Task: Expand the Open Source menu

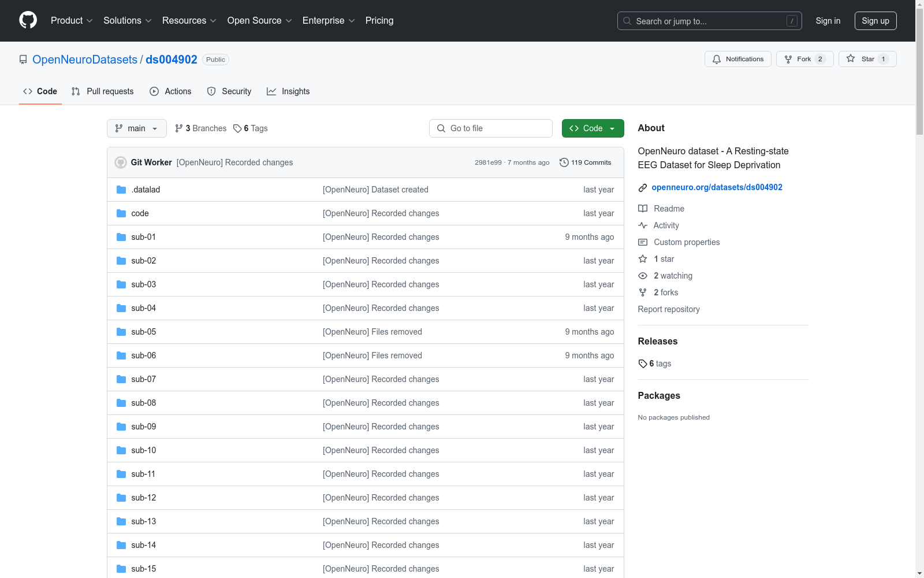Action: [x=260, y=20]
